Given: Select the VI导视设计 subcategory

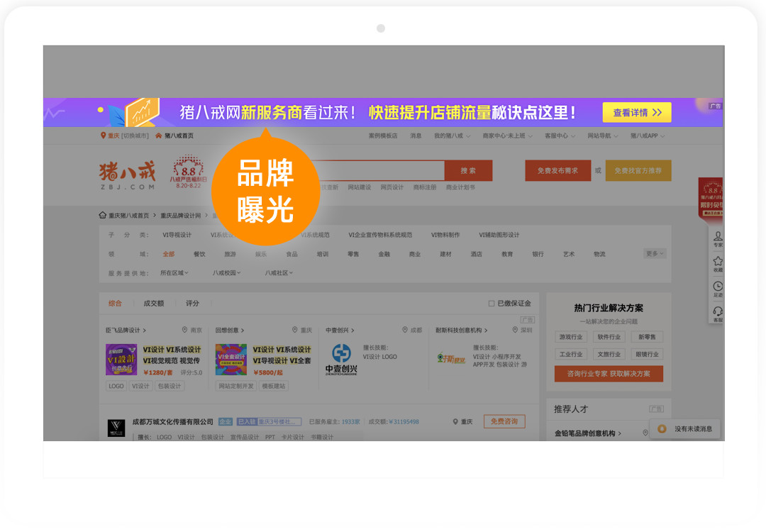Looking at the screenshot, I should coord(177,235).
